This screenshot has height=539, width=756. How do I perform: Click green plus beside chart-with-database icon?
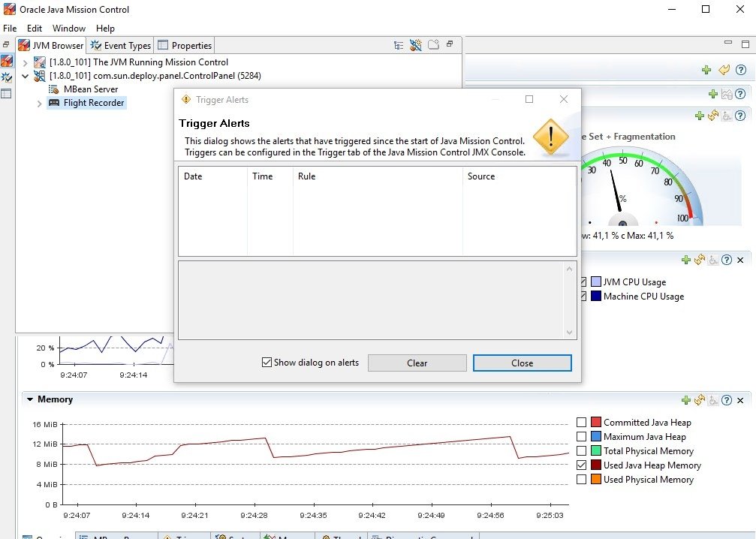[x=713, y=94]
